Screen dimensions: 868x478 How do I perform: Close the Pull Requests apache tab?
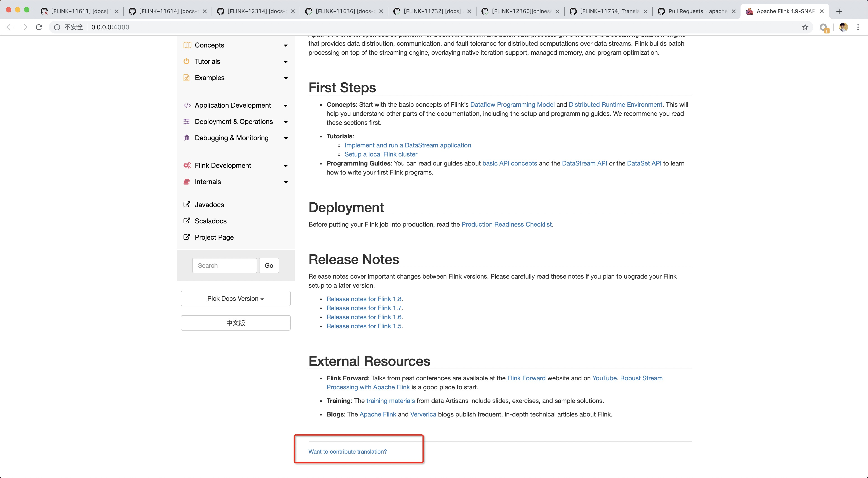(734, 11)
